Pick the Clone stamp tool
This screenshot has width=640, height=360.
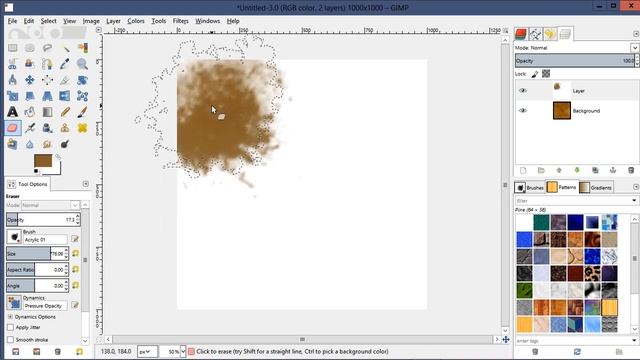[65, 128]
